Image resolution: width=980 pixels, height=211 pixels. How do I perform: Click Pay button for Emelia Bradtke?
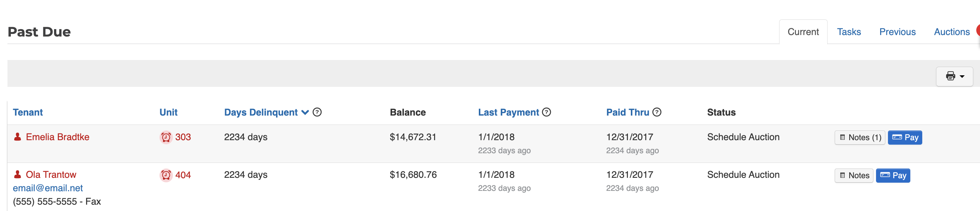point(905,138)
